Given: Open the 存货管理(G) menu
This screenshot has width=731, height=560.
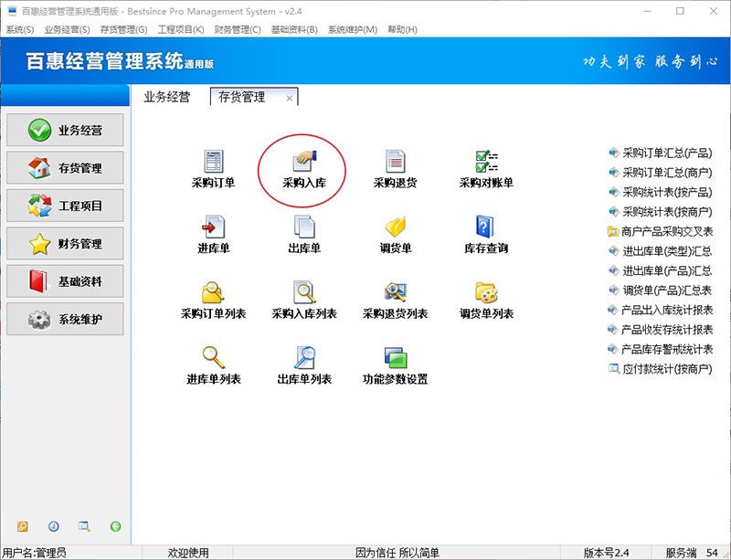Looking at the screenshot, I should click(123, 30).
